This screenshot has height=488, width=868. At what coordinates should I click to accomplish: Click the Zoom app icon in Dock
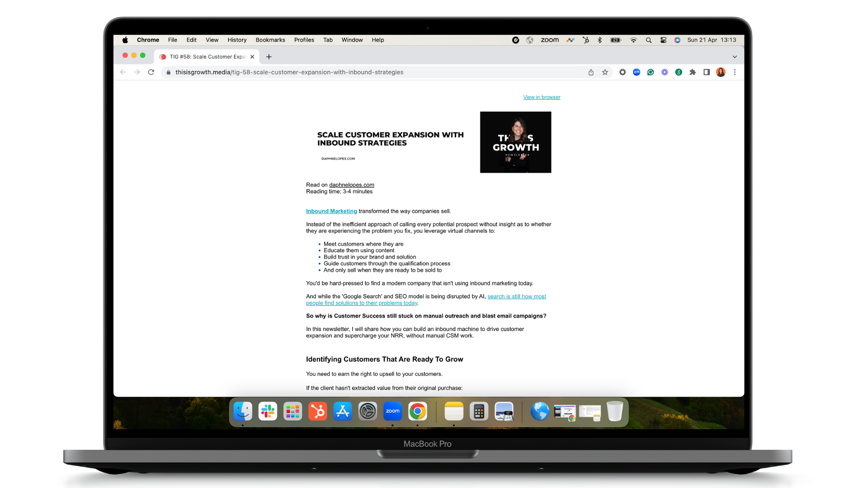tap(392, 411)
